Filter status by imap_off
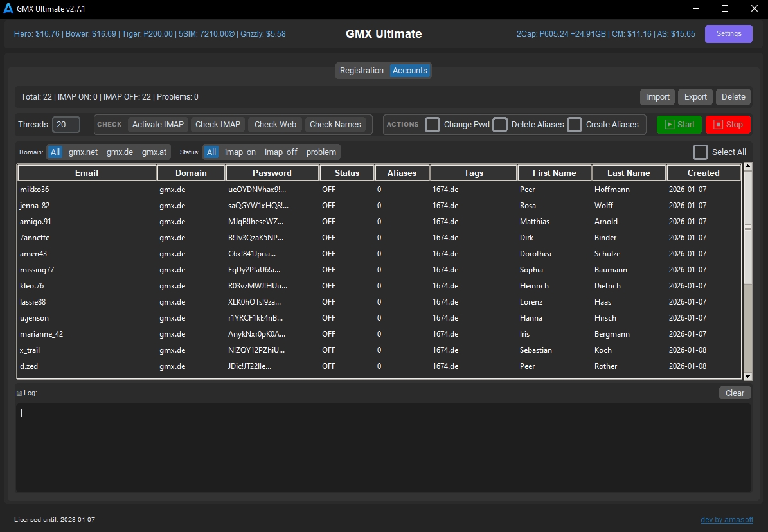 (x=281, y=152)
